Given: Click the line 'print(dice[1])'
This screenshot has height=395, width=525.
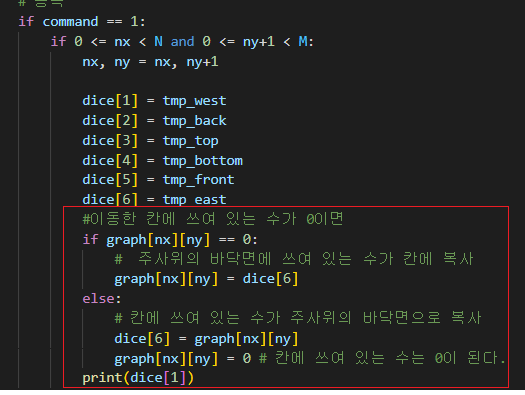Looking at the screenshot, I should 138,378.
